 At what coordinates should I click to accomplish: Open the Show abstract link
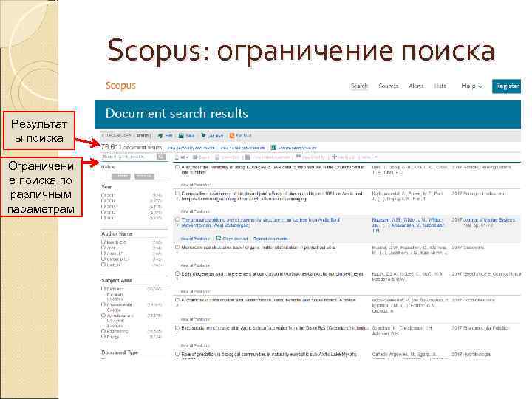click(235, 239)
